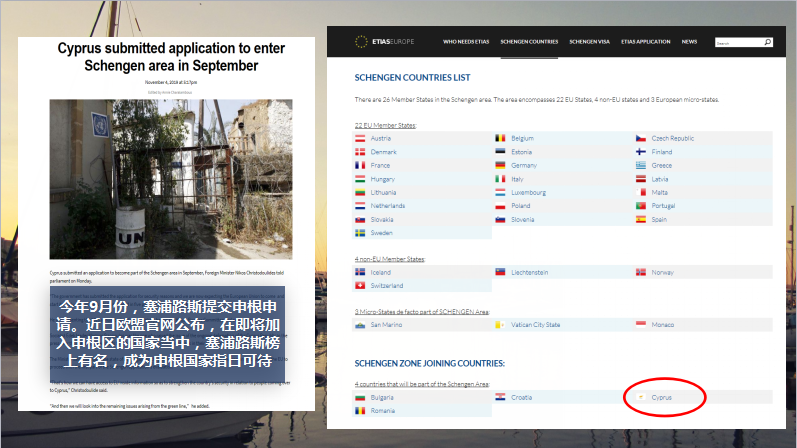
Task: Click the Croatia flag icon
Action: (x=500, y=397)
